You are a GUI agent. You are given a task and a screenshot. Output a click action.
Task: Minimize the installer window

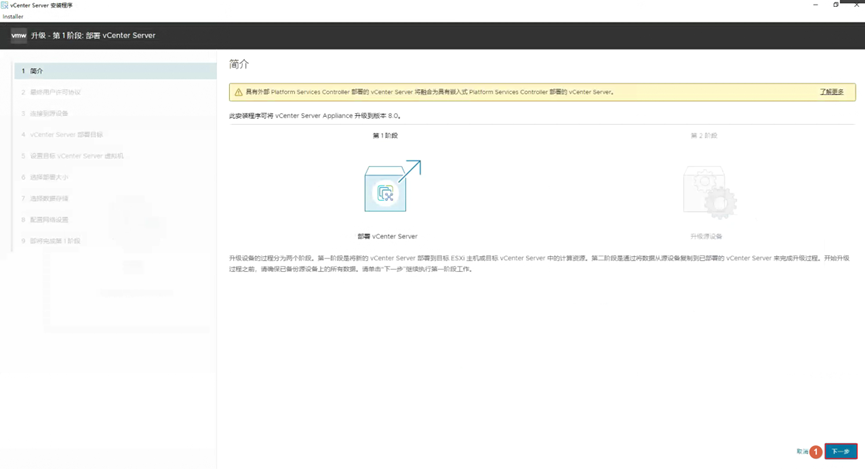pos(815,4)
